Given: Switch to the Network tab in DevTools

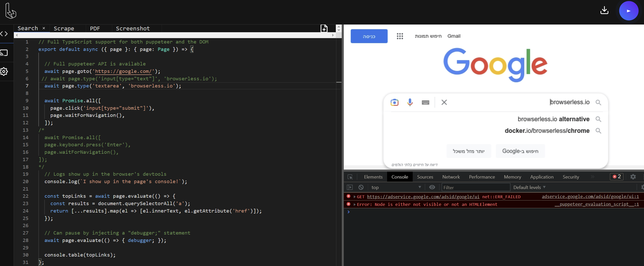Looking at the screenshot, I should coord(451,177).
